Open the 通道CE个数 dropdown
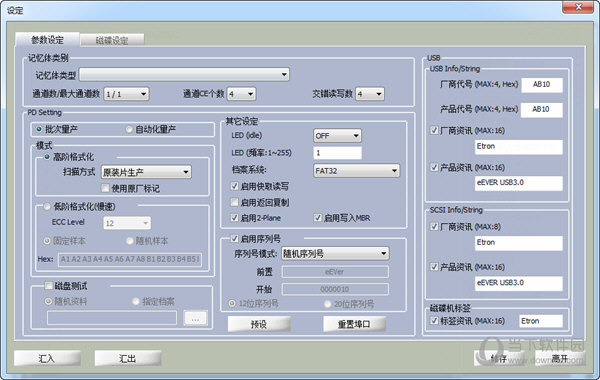600x380 pixels. pos(241,94)
